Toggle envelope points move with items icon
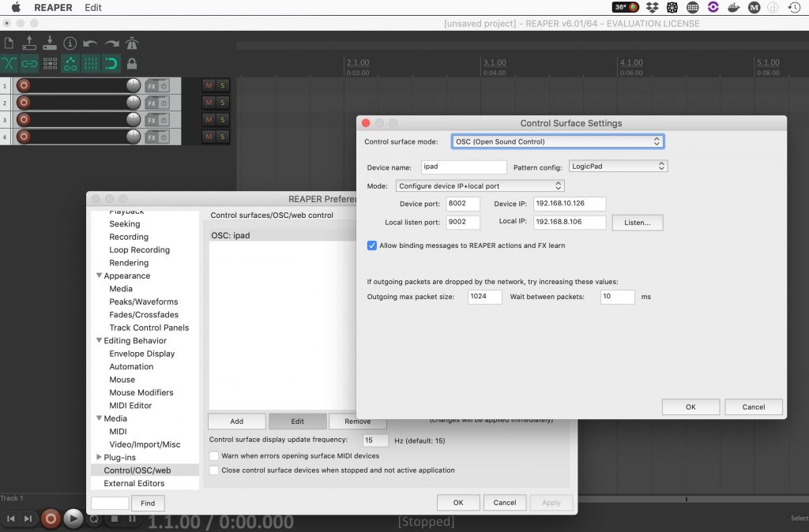The height and width of the screenshot is (532, 809). [x=70, y=63]
